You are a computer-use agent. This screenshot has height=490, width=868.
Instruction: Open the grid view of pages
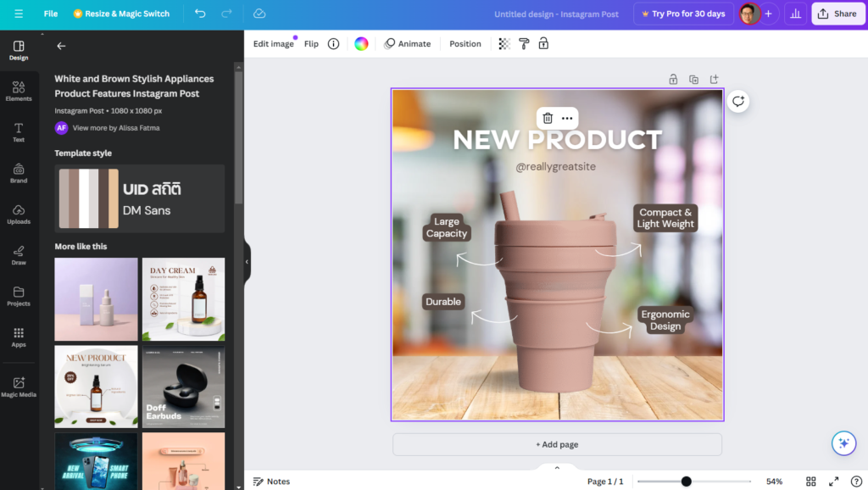pos(811,482)
